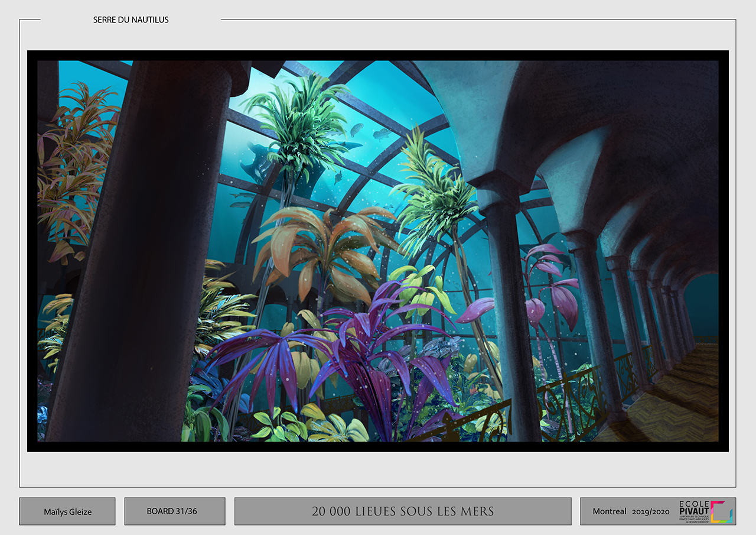Click the "Montreal" text
Screen dimensions: 756x535
(610, 511)
